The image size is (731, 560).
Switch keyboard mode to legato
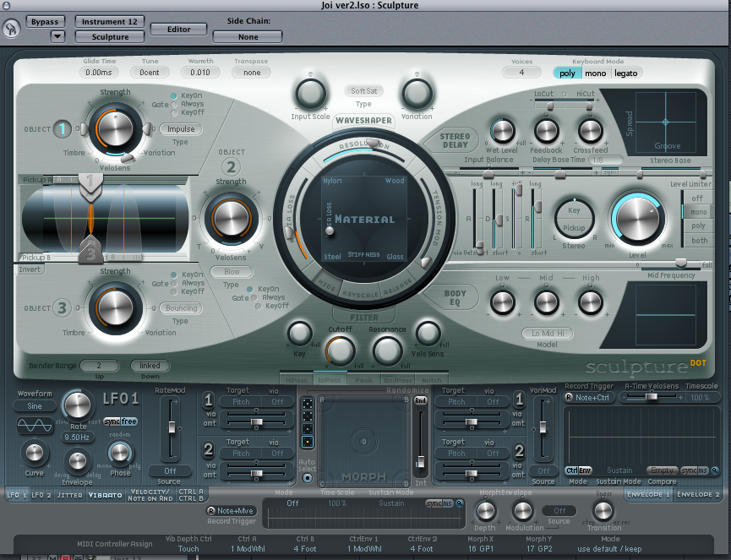[x=625, y=73]
